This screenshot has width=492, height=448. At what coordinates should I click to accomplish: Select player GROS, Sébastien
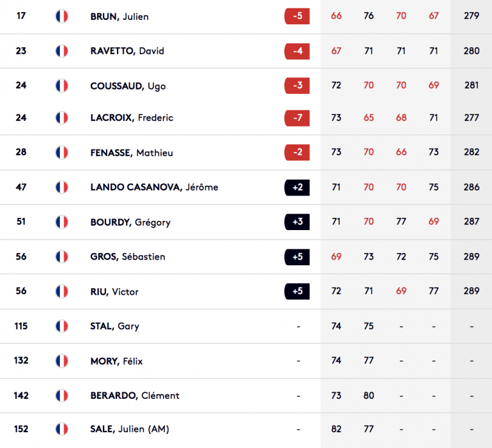(x=128, y=257)
